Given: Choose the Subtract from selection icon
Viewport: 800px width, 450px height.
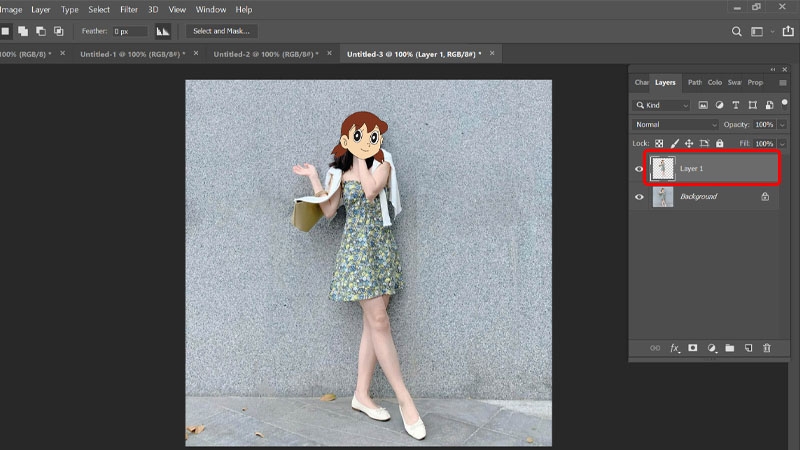Looking at the screenshot, I should (41, 31).
